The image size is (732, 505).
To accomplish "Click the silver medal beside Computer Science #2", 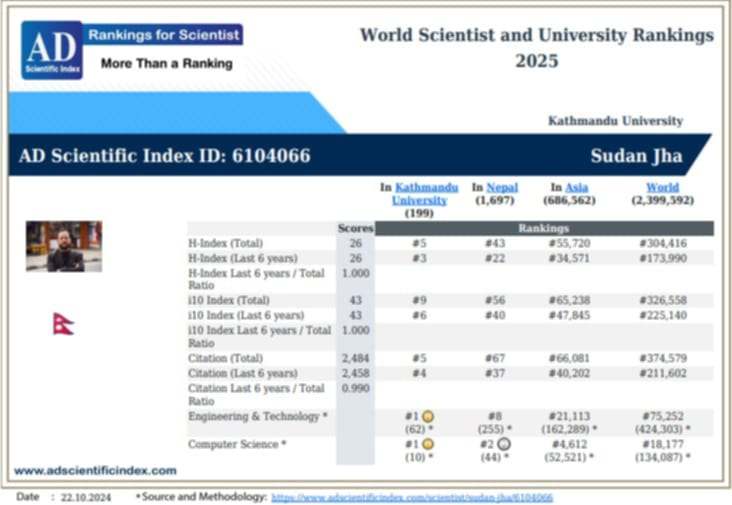I will (503, 443).
